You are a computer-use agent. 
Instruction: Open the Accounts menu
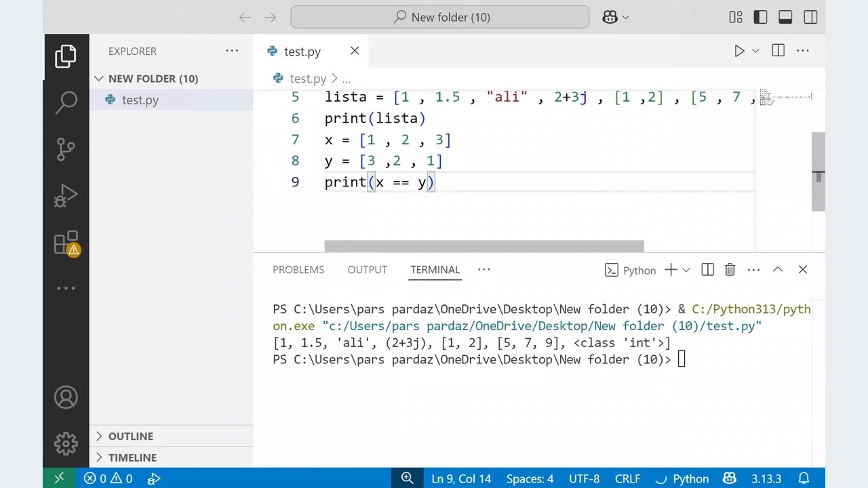pyautogui.click(x=66, y=397)
